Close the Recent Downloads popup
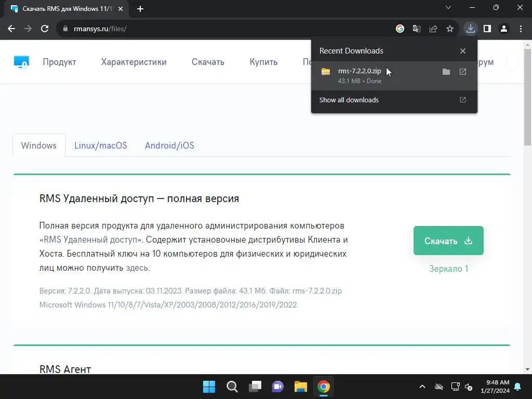This screenshot has width=532, height=399. pyautogui.click(x=463, y=51)
